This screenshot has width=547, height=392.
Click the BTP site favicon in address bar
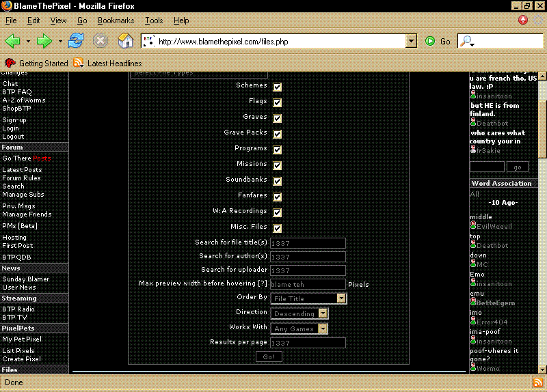coord(149,41)
